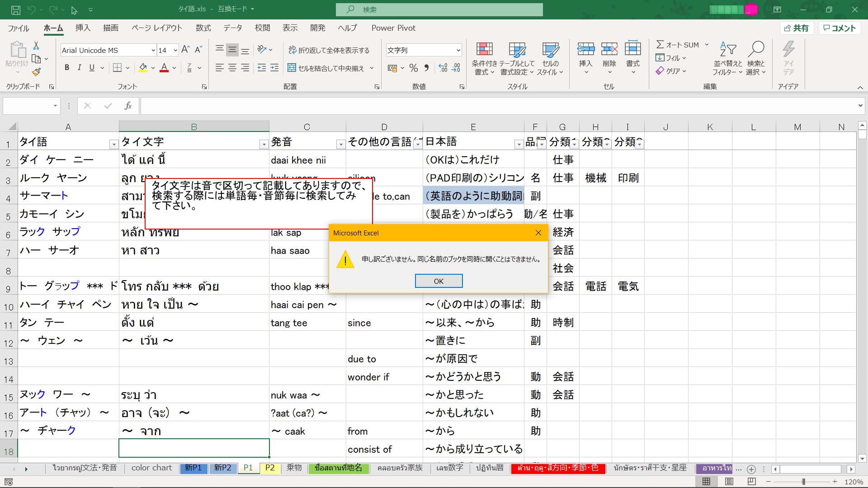Image resolution: width=868 pixels, height=488 pixels.
Task: Click the zoom slider handle
Action: pos(803,482)
